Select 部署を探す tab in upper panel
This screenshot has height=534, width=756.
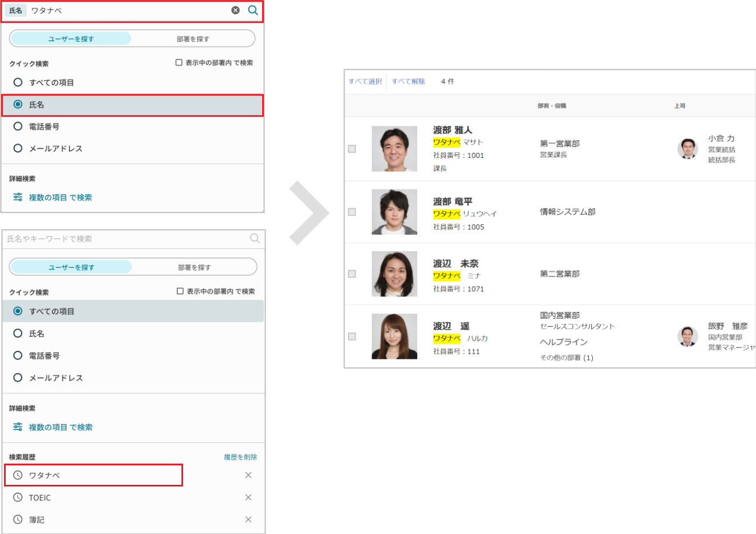pyautogui.click(x=193, y=39)
